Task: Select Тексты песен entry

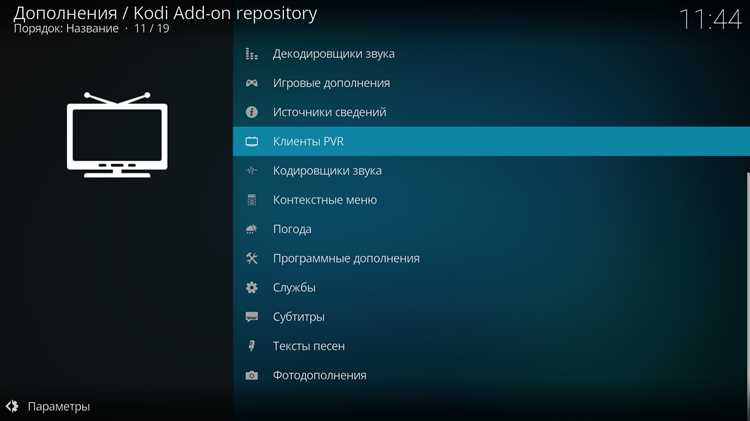Action: pos(491,346)
